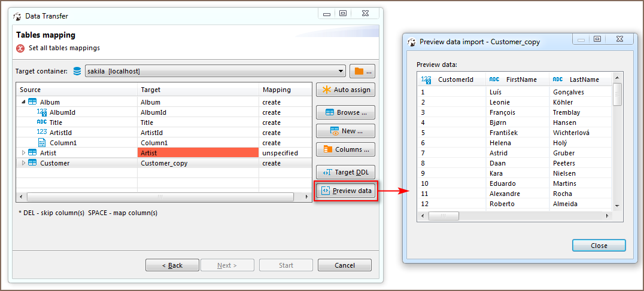Click the LastName column header
Viewport: 644px width, 291px height.
click(584, 79)
